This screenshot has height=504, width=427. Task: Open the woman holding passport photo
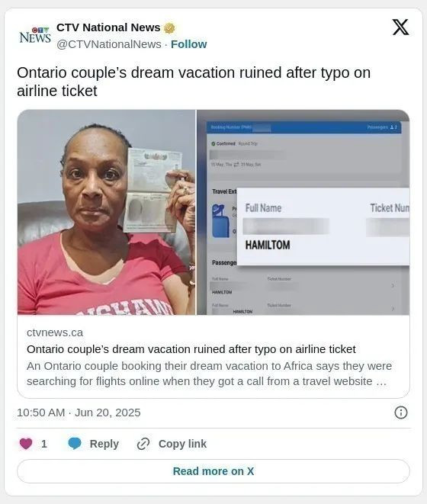pyautogui.click(x=107, y=212)
